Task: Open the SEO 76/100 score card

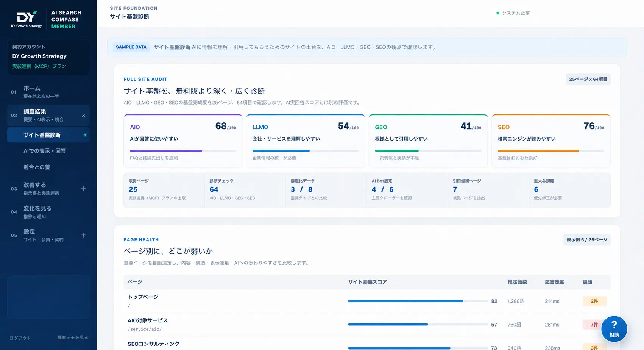Action: [551, 141]
